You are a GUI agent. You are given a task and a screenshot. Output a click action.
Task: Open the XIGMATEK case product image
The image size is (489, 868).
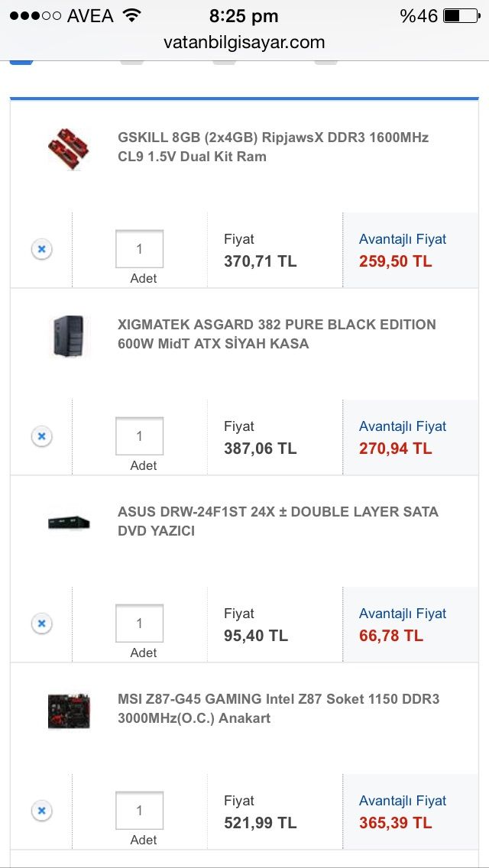click(x=69, y=335)
